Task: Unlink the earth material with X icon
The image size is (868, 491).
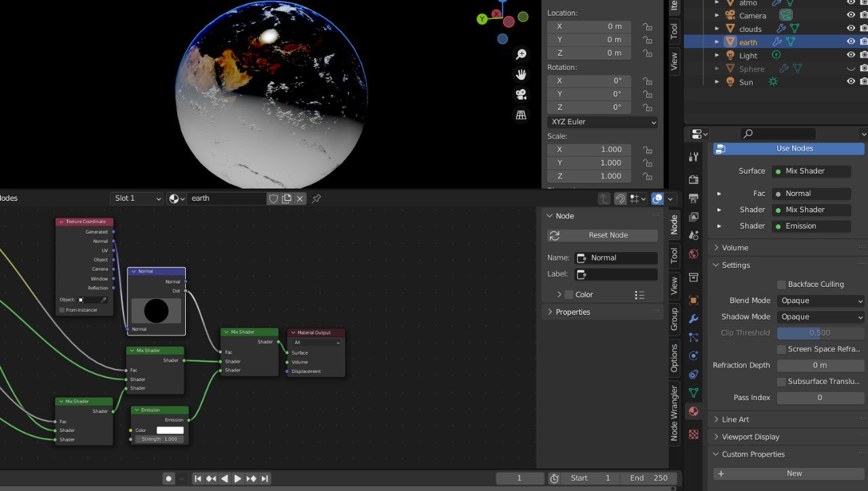Action: point(300,198)
